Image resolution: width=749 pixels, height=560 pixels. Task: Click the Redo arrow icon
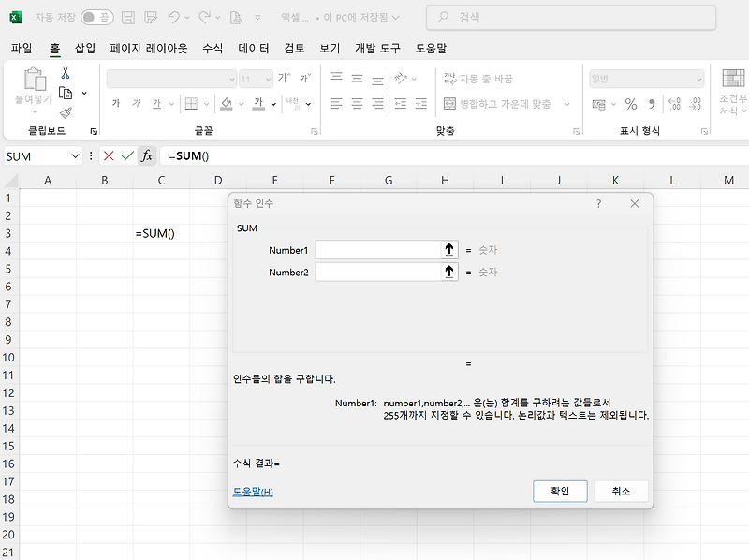204,18
